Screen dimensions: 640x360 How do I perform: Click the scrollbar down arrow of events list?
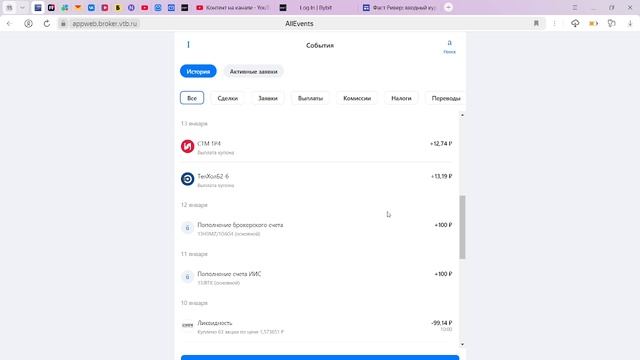coord(462,344)
